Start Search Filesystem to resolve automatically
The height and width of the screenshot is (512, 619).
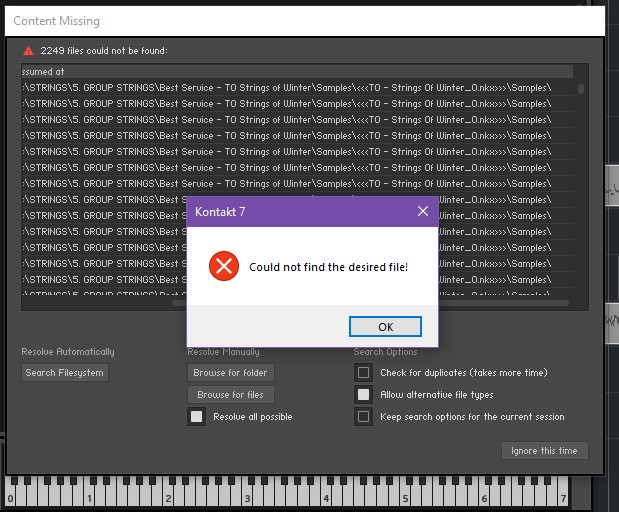[x=65, y=373]
